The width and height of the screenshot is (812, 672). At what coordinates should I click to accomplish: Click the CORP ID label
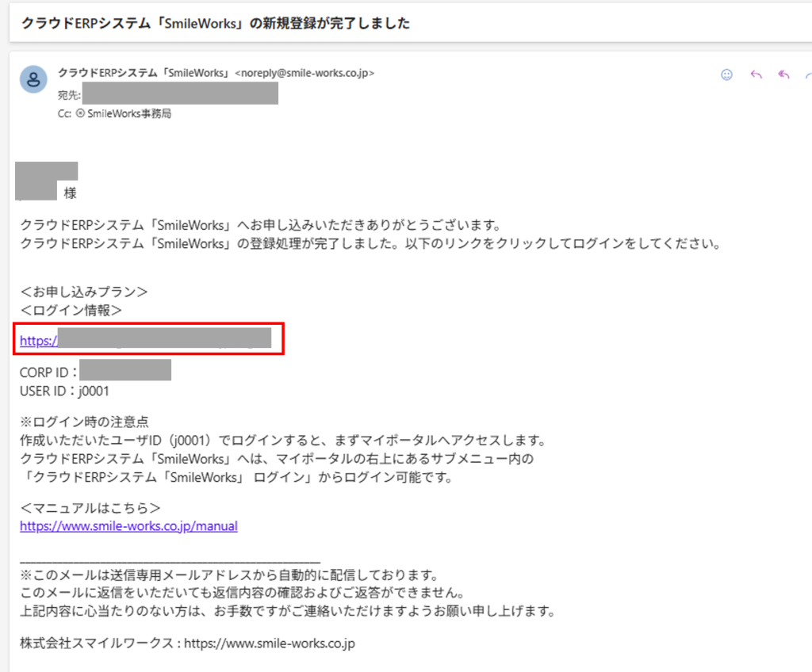click(x=48, y=372)
